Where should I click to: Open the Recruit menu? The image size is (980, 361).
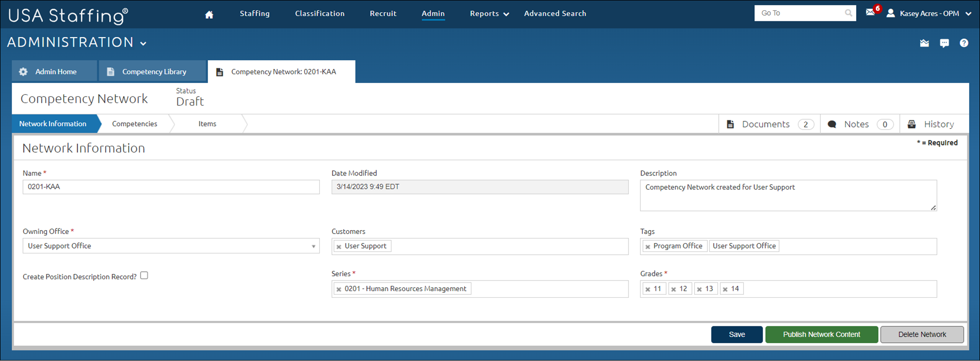[x=383, y=13]
